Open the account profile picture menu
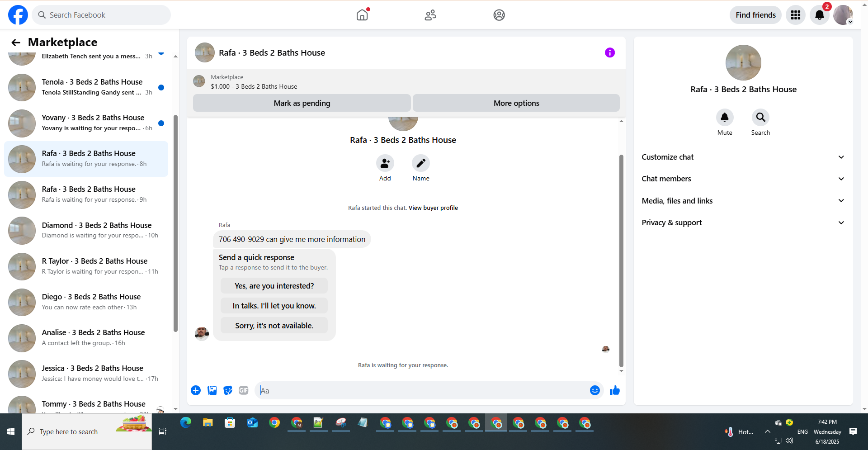 843,15
